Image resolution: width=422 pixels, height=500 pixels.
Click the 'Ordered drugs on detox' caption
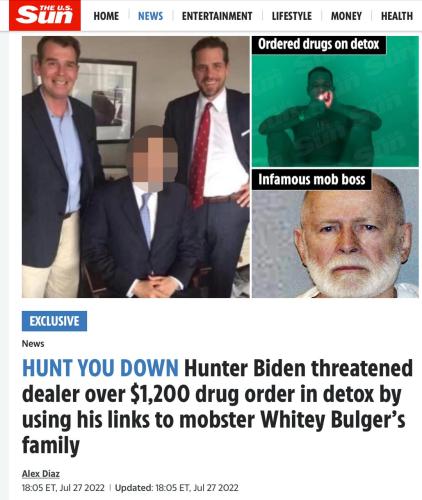point(319,44)
